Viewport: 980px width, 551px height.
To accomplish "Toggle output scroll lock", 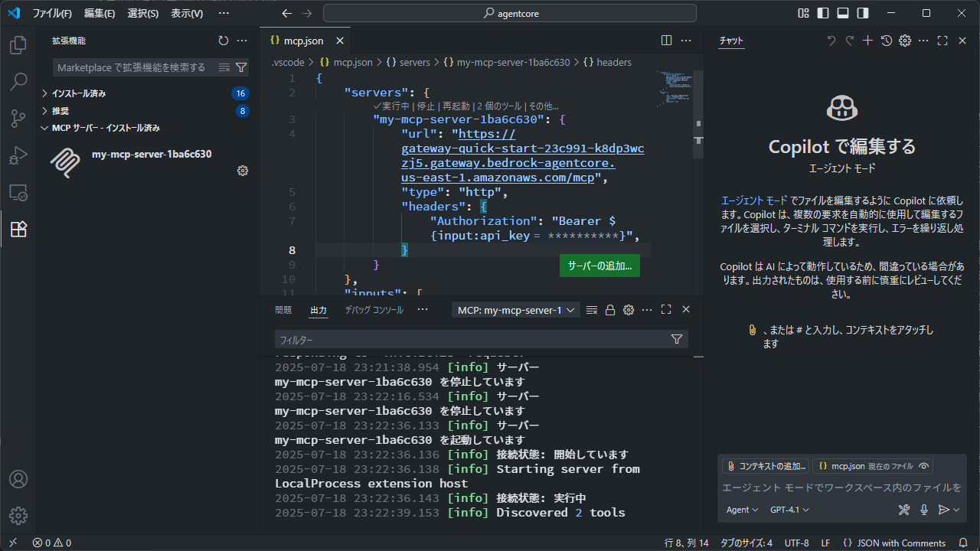I will (610, 310).
